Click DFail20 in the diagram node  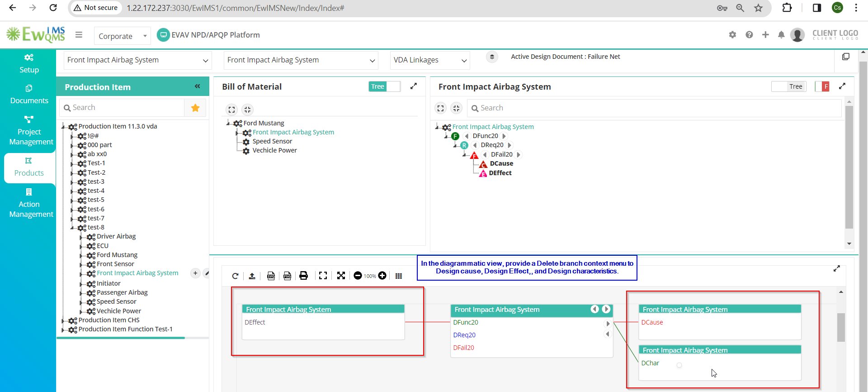[x=463, y=348]
